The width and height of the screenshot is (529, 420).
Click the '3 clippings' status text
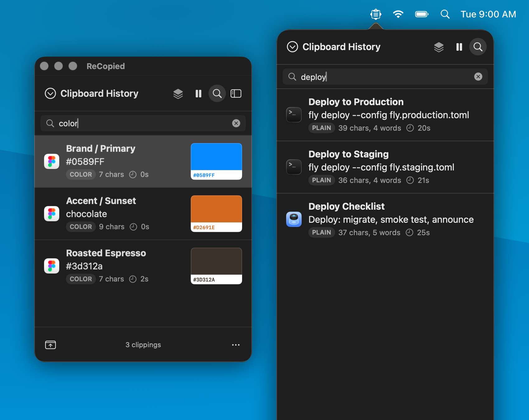tap(143, 345)
